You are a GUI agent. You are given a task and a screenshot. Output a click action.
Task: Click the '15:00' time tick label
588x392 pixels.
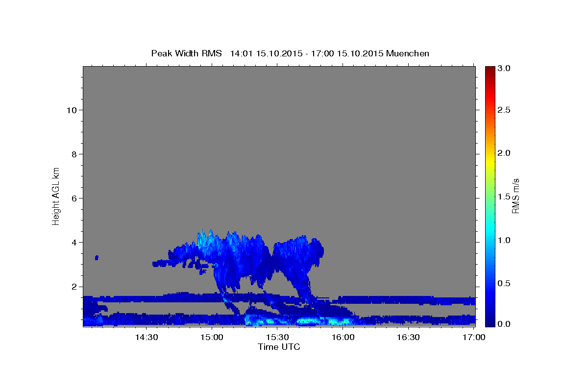(x=211, y=337)
